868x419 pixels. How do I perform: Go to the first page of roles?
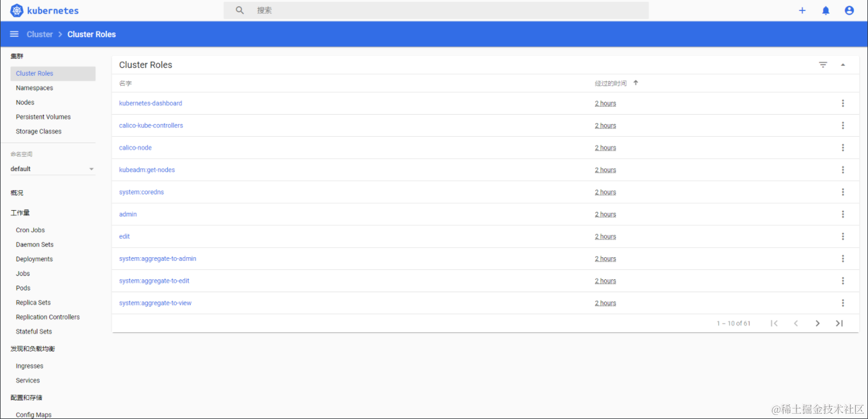click(774, 324)
